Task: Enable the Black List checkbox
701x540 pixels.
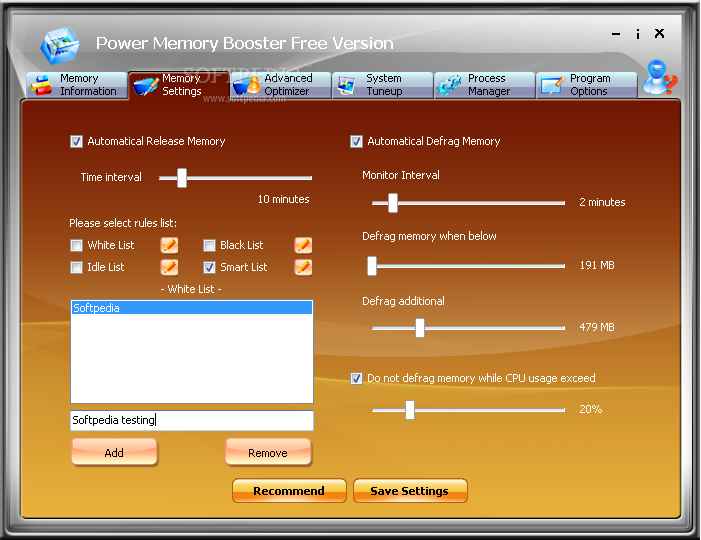Action: (209, 245)
